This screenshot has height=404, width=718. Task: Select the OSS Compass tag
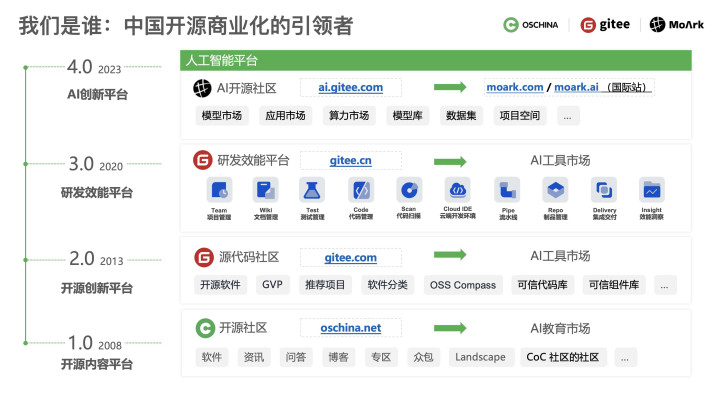463,285
